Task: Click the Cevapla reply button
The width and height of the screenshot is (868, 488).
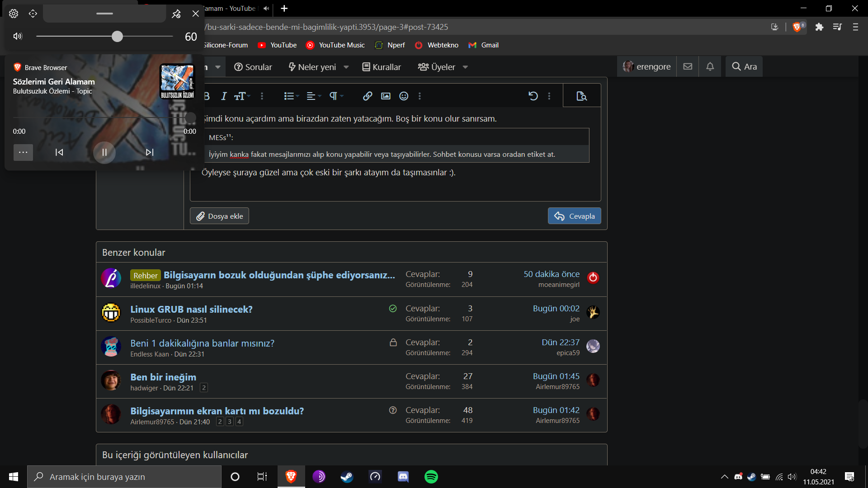Action: click(x=575, y=216)
